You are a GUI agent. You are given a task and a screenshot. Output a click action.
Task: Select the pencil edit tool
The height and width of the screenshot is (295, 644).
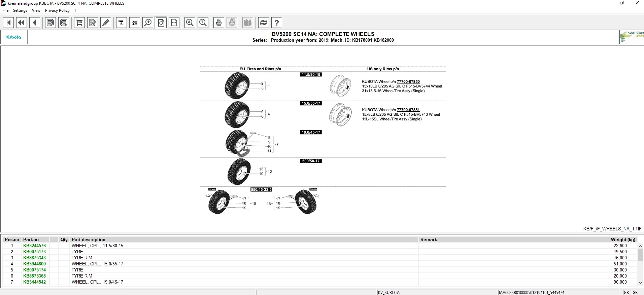106,23
